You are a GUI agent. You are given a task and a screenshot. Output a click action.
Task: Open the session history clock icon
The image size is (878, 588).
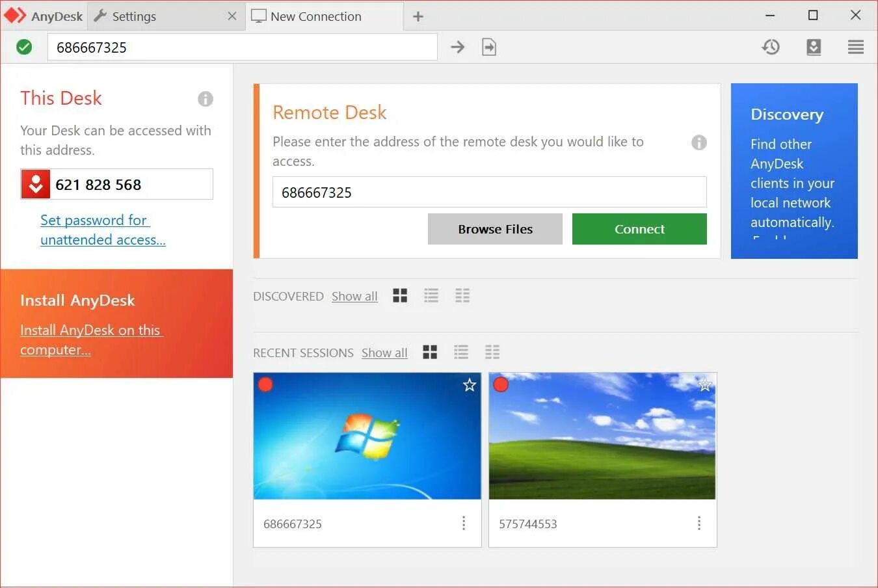771,47
